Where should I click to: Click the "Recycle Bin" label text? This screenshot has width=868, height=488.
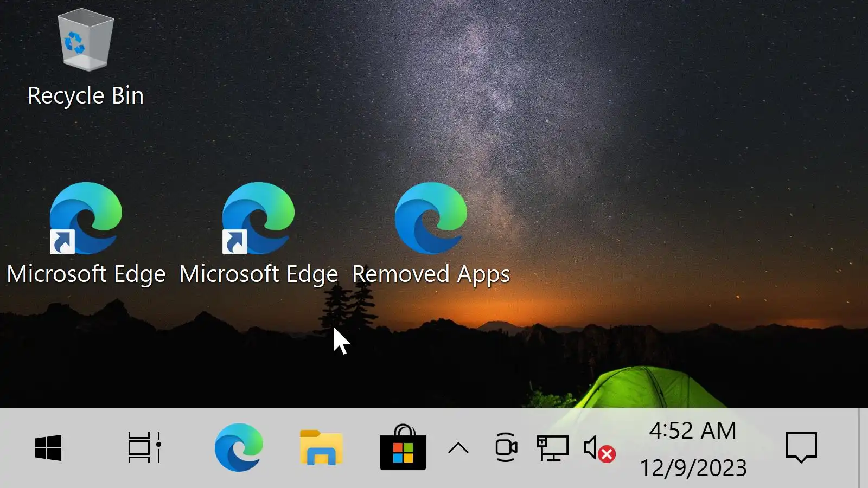coord(86,96)
